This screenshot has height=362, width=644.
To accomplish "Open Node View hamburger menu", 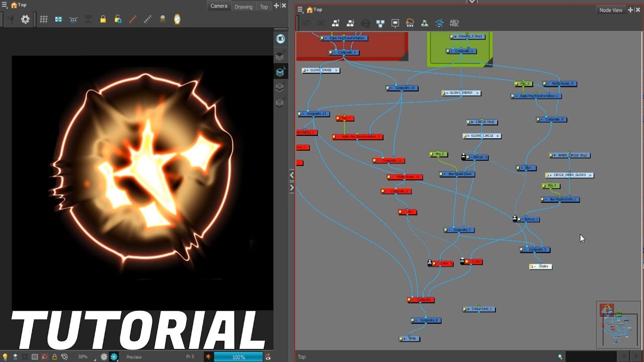I will click(300, 10).
